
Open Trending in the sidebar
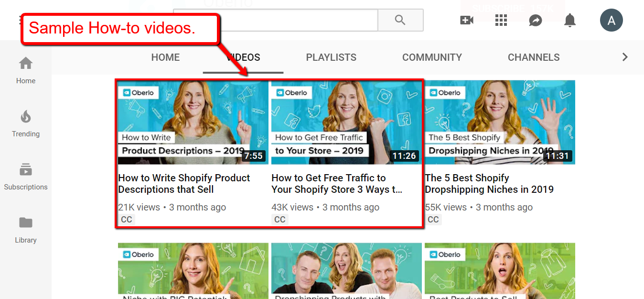point(26,123)
